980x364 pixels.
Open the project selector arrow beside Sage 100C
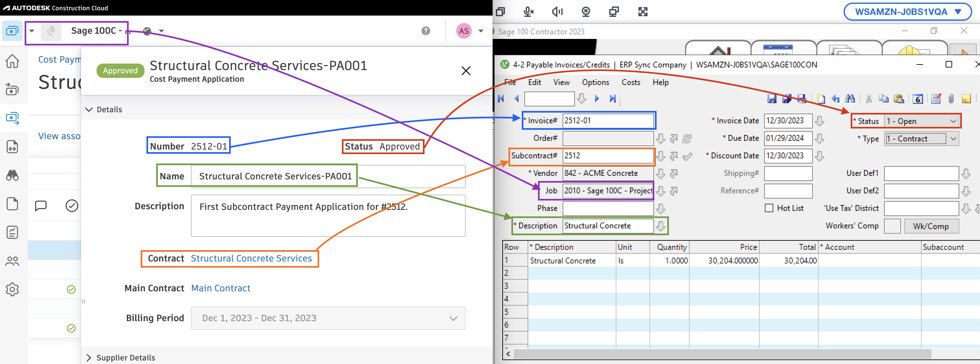32,31
